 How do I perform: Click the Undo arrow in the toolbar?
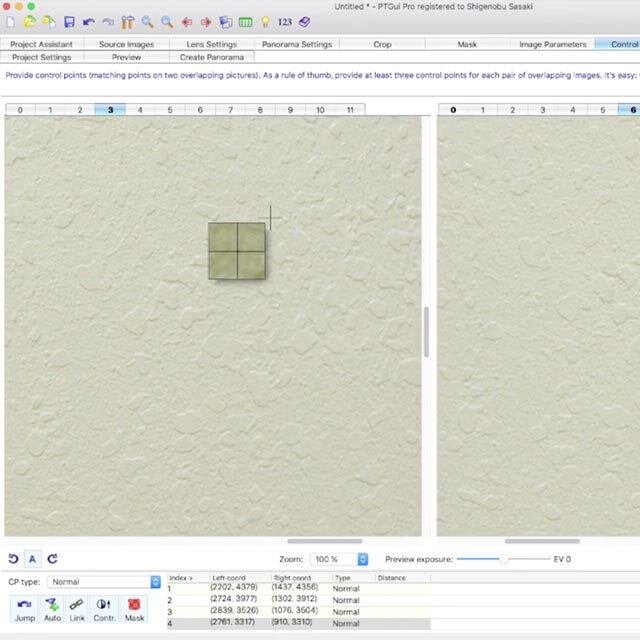(90, 21)
